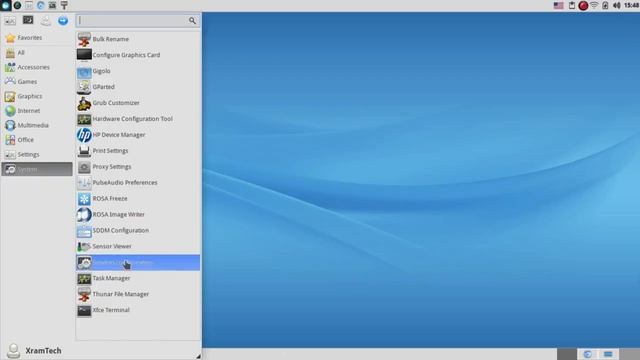Screen dimensions: 640x360
Task: Browse the Games category
Action: [x=37, y=82]
